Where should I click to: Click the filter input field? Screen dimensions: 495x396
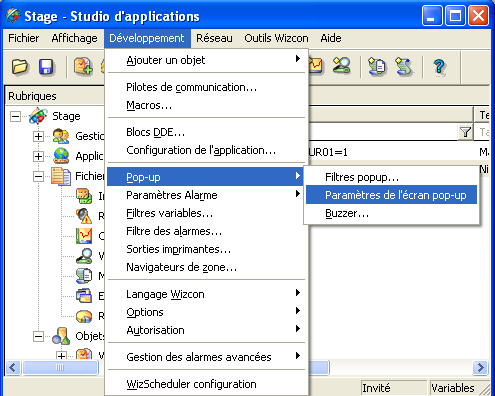click(383, 132)
